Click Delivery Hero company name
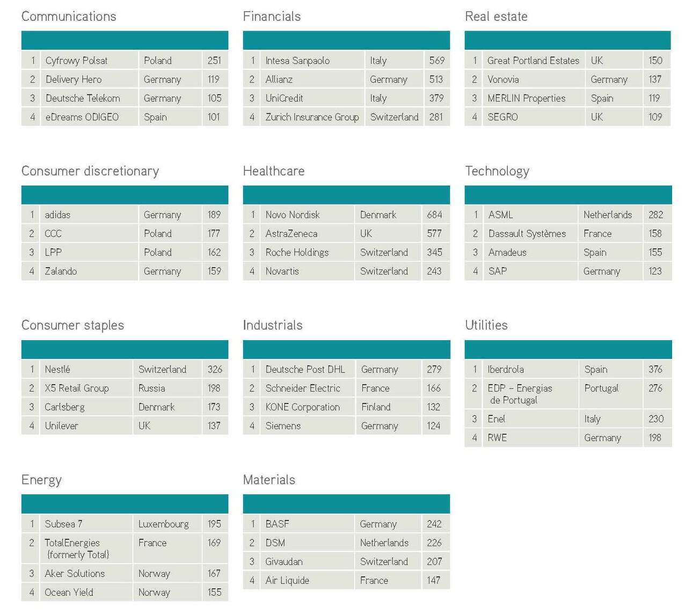The height and width of the screenshot is (616, 693). (x=74, y=79)
